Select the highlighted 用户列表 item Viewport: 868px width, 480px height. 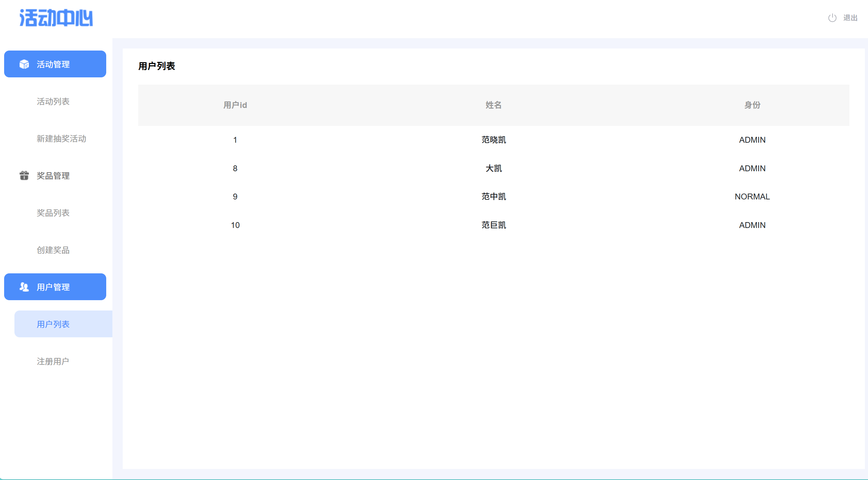pyautogui.click(x=53, y=324)
